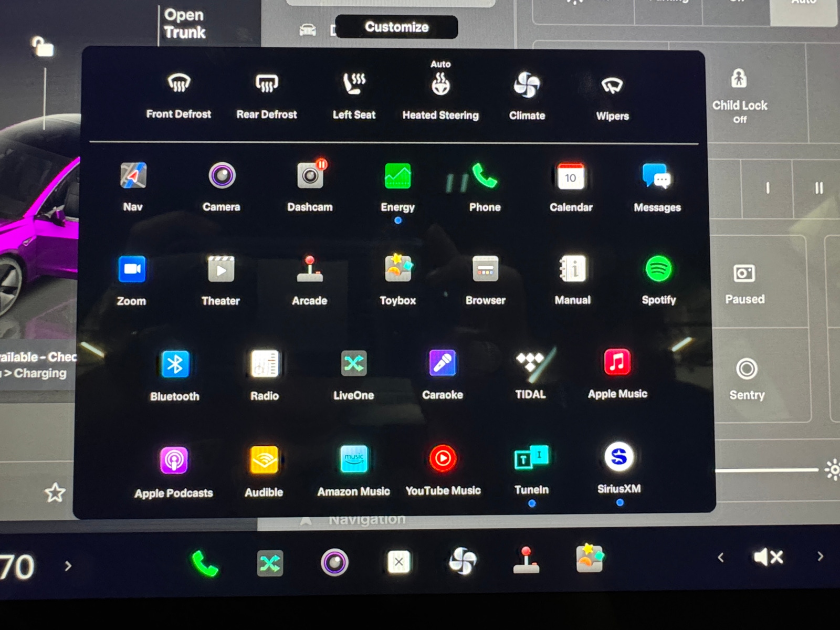The height and width of the screenshot is (630, 840).
Task: Tap the car icon tab near Customize
Action: tap(308, 30)
